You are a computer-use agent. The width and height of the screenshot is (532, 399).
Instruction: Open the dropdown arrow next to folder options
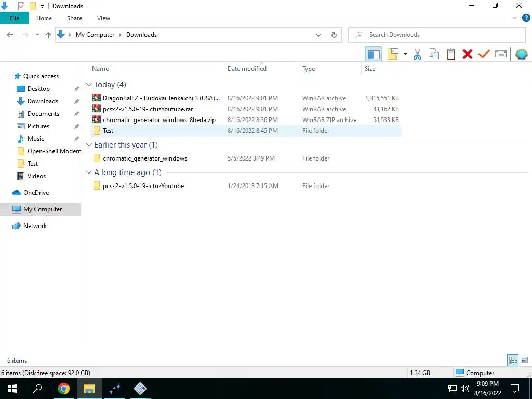(405, 54)
